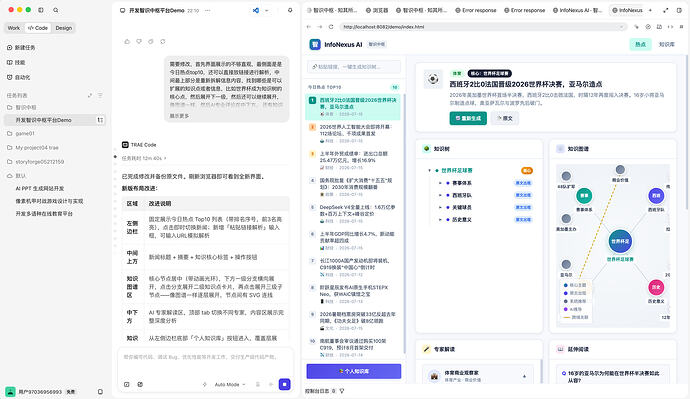Expand the 西班牙队 tree node
Screen dimensions: 690x399
coord(440,195)
